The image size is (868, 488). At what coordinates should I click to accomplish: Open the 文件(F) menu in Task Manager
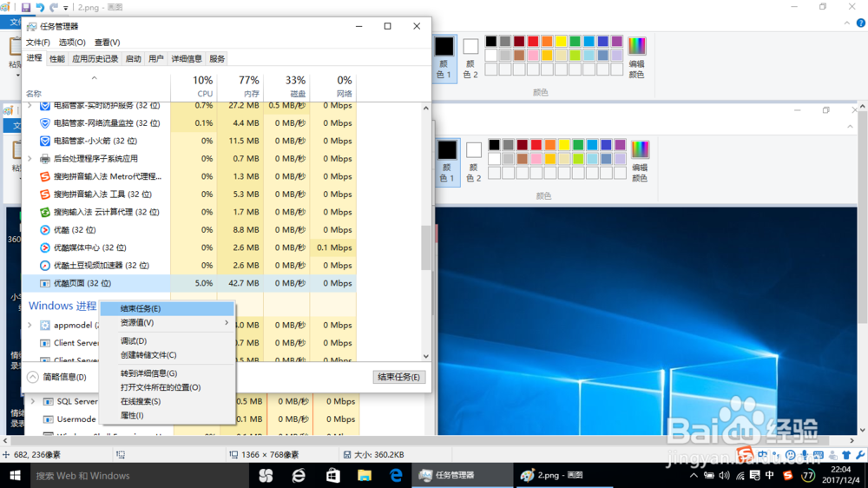(x=37, y=42)
